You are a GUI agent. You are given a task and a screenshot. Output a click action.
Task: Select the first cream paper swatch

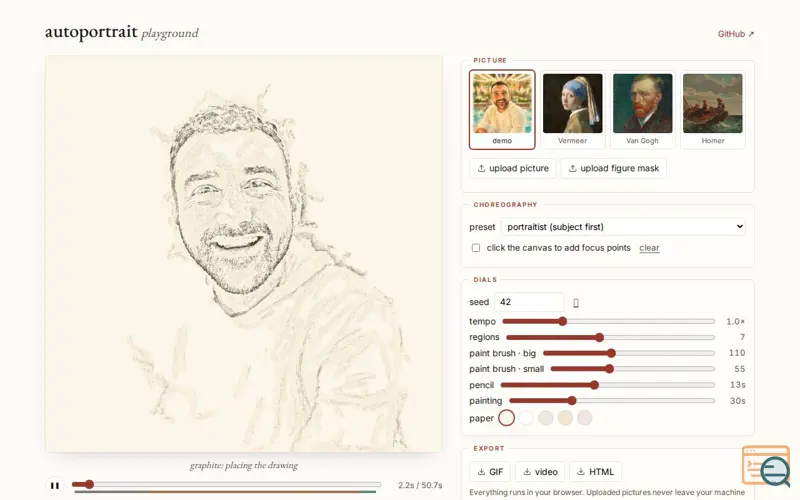(x=506, y=418)
